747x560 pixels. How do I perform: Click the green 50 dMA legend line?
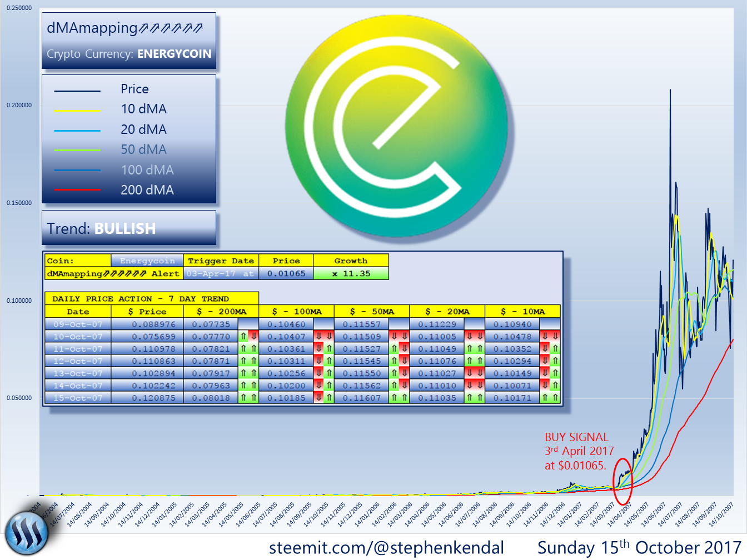(x=77, y=150)
